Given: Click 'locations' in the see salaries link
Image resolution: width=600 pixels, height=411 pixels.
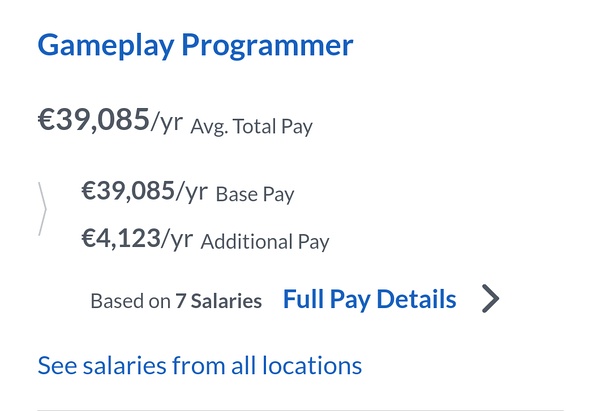Looking at the screenshot, I should click(x=312, y=365).
